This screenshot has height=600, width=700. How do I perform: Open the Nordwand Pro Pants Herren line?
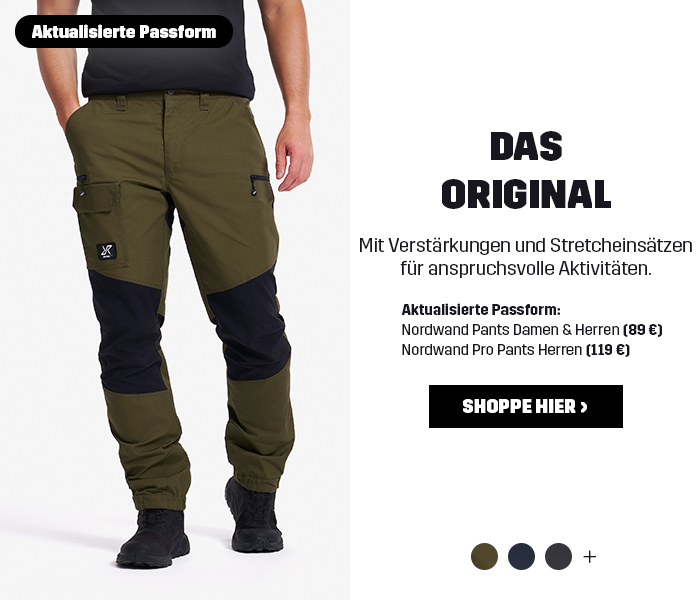pos(516,350)
